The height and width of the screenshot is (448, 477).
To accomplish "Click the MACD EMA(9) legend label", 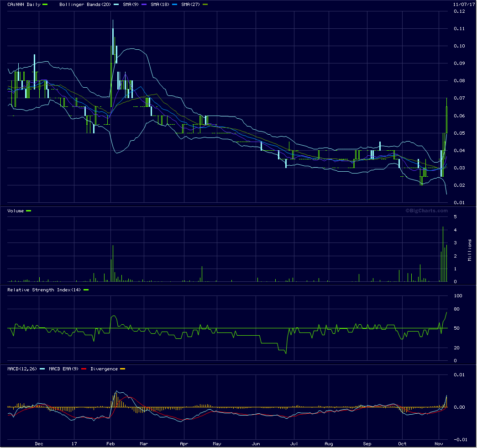I will (x=63, y=369).
